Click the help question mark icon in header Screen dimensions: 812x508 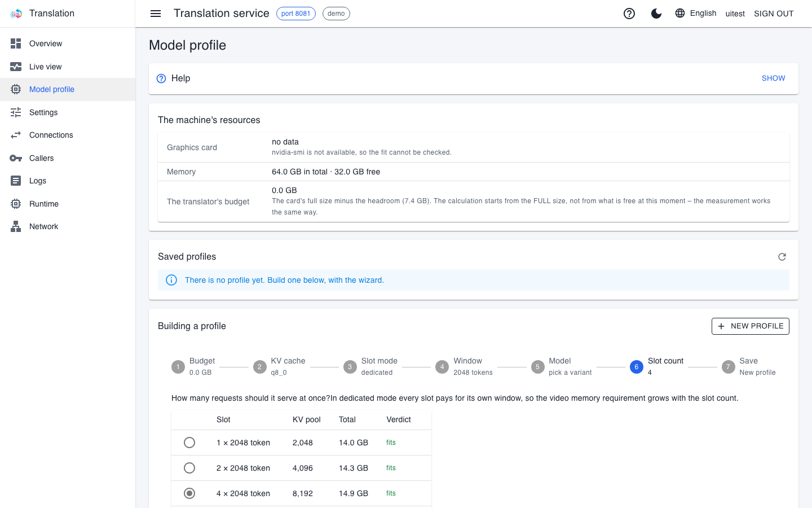[x=629, y=14]
